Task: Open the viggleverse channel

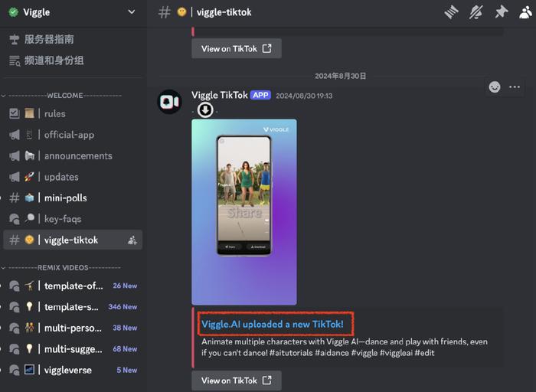Action: coord(73,370)
